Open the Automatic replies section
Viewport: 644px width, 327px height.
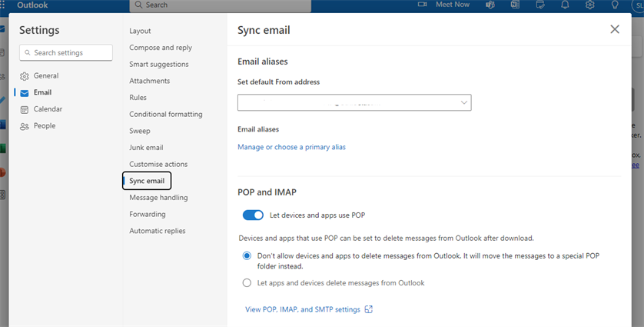[x=157, y=231]
